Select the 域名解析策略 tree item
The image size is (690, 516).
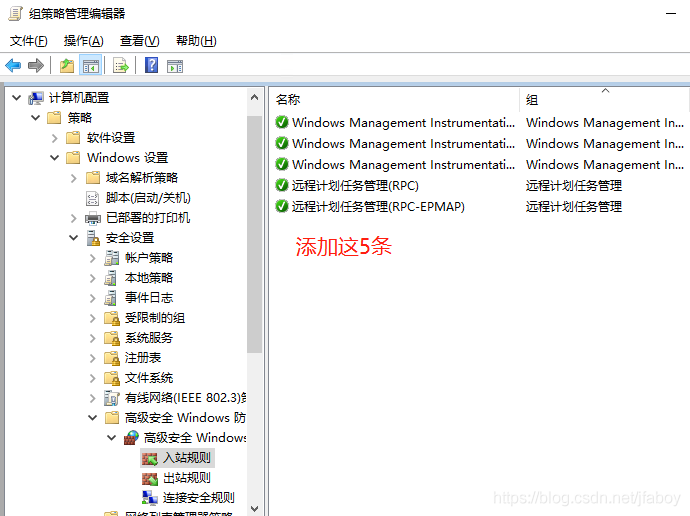point(142,178)
